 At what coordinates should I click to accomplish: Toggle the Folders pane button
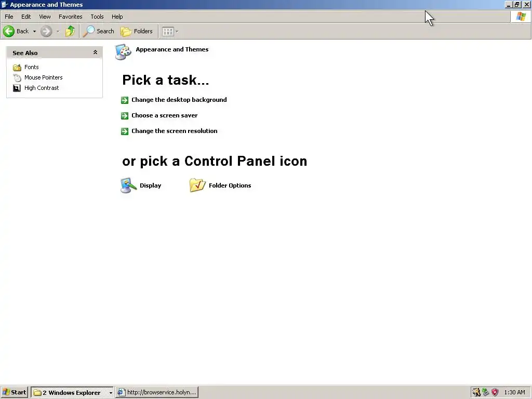click(137, 31)
